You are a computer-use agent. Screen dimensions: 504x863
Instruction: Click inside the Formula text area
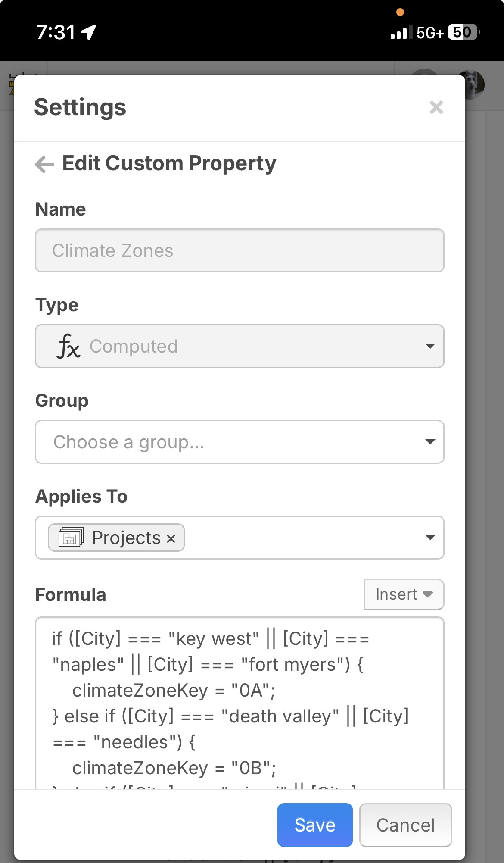tap(240, 703)
